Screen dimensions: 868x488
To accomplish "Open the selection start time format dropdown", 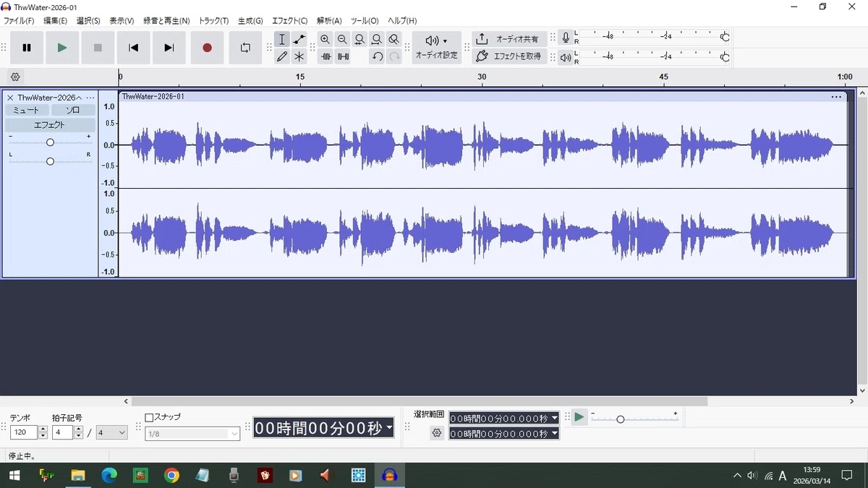I will (555, 418).
